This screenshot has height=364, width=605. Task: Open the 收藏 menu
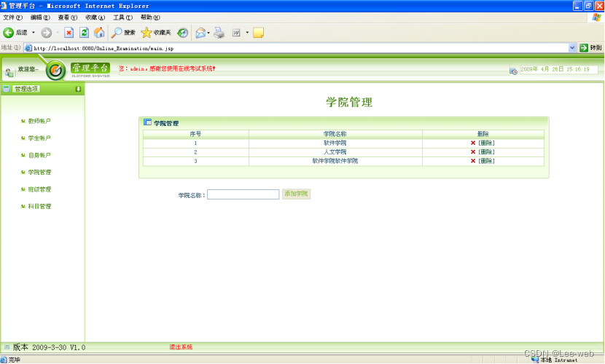(x=95, y=17)
